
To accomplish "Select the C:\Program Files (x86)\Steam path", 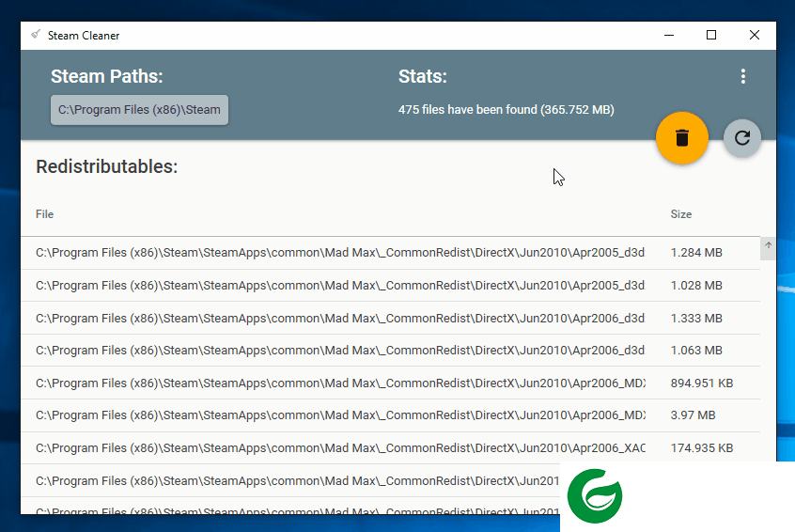I will click(x=139, y=110).
